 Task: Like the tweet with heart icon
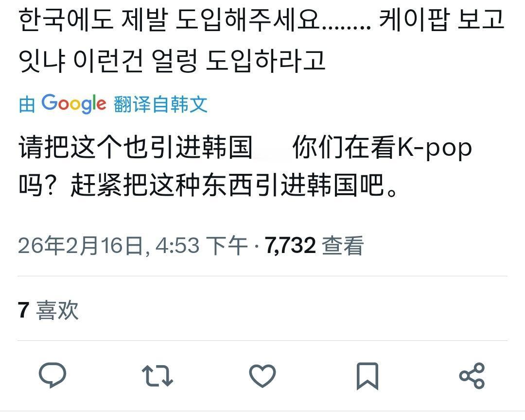tap(262, 375)
